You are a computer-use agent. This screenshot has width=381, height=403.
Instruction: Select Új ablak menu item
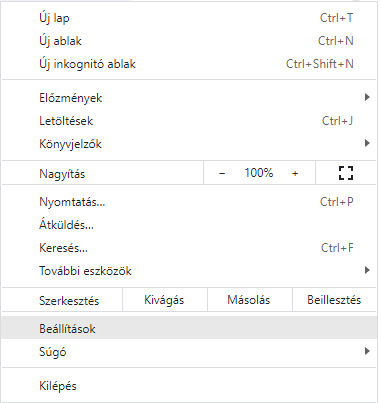189,41
